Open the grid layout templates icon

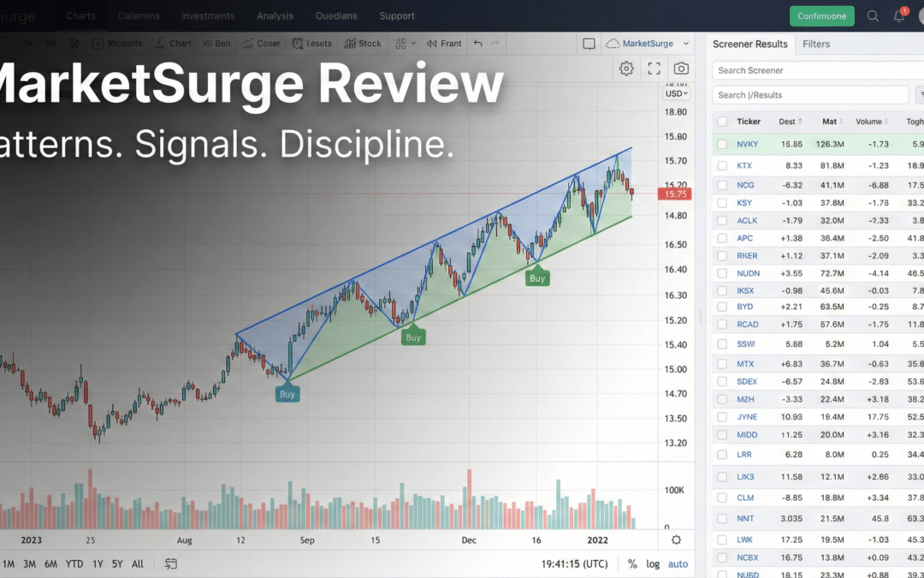coord(400,44)
